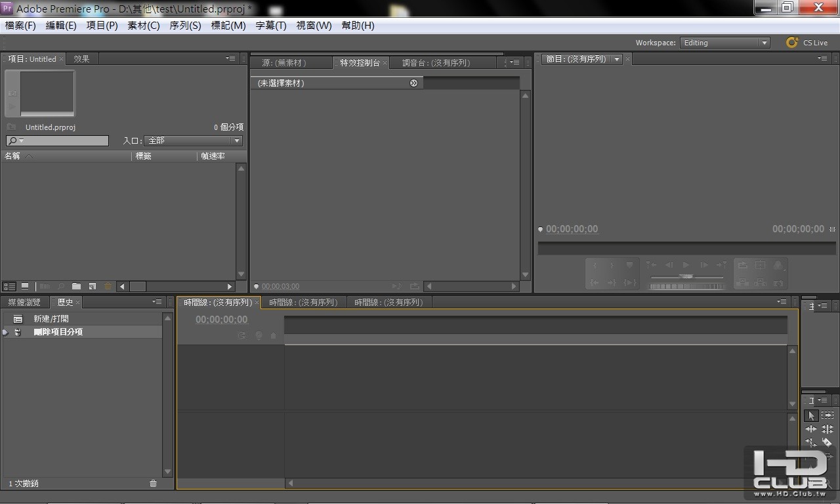The image size is (840, 504).
Task: Open the timeline panel options menu
Action: coord(782,302)
